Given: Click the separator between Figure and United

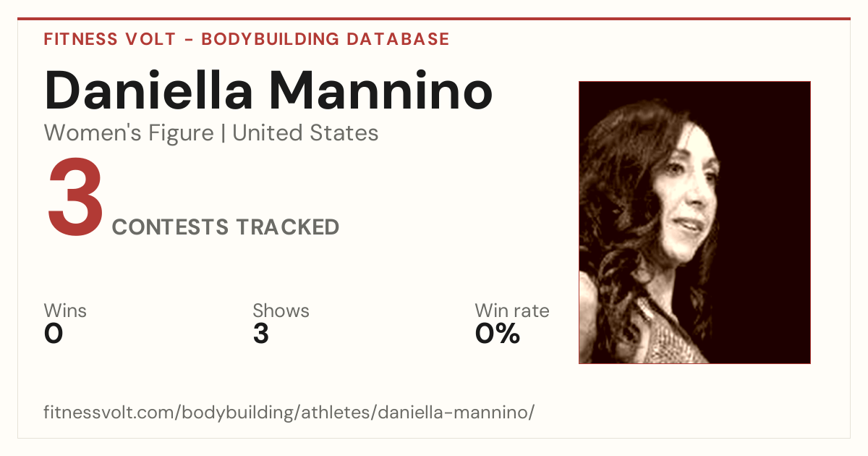Looking at the screenshot, I should [223, 134].
